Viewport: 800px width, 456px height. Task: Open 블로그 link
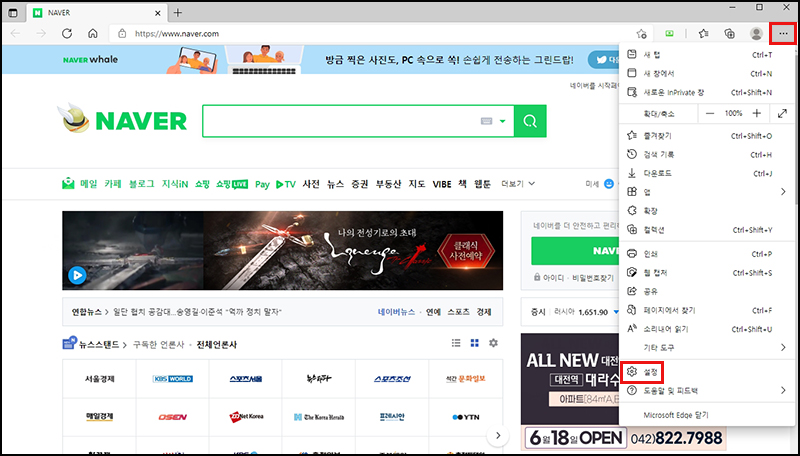point(141,184)
